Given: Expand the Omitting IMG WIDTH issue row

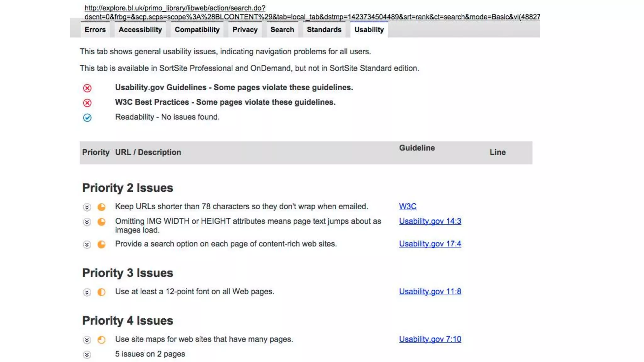Looking at the screenshot, I should [x=87, y=222].
